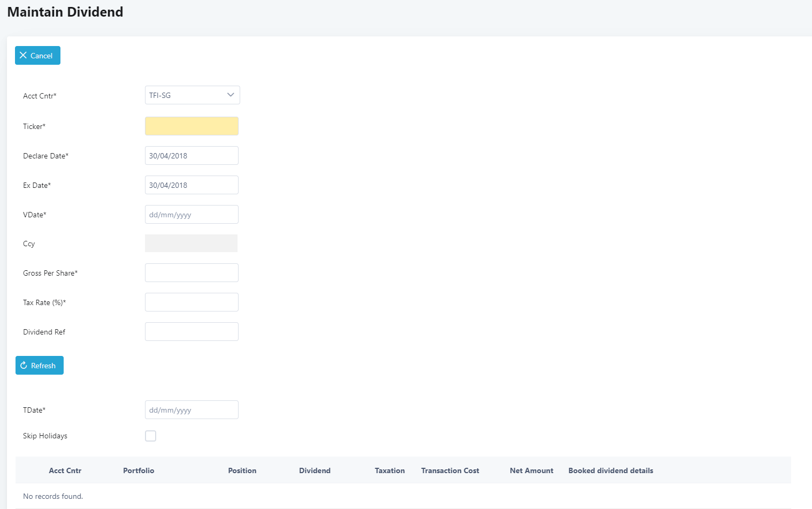The width and height of the screenshot is (812, 509).
Task: Sort by Acct Cntr column header
Action: 65,470
